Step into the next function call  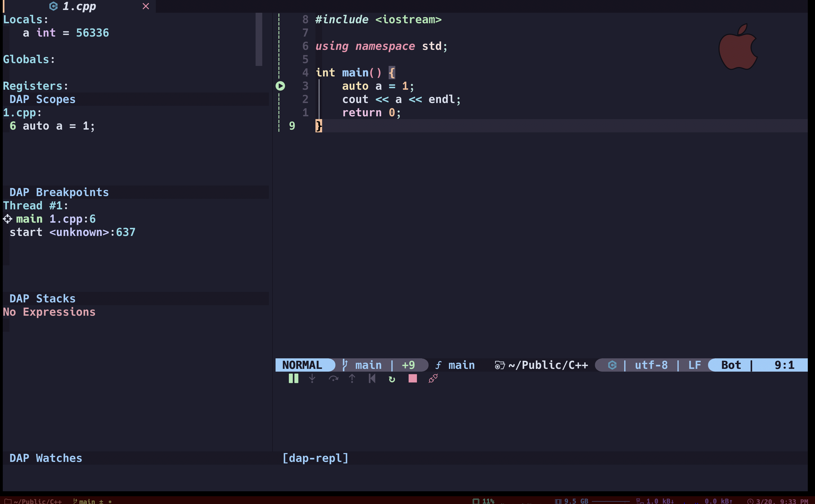[312, 378]
